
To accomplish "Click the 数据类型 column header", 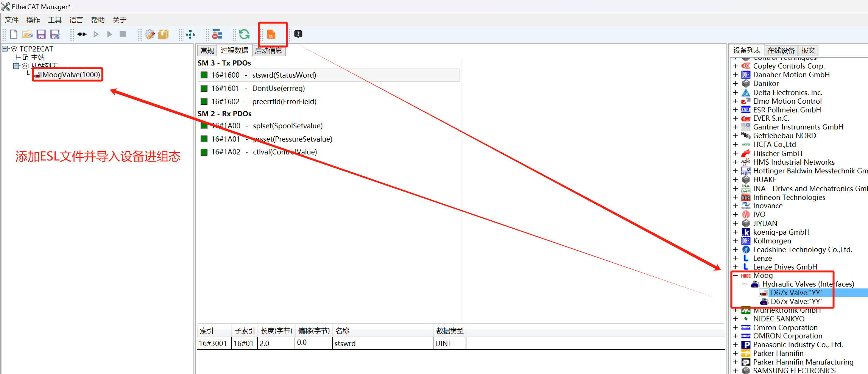I will tap(450, 331).
